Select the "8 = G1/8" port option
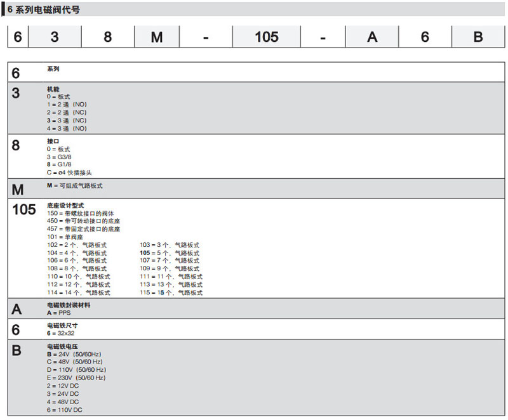Screen dimensions: 508x420 coord(59,165)
